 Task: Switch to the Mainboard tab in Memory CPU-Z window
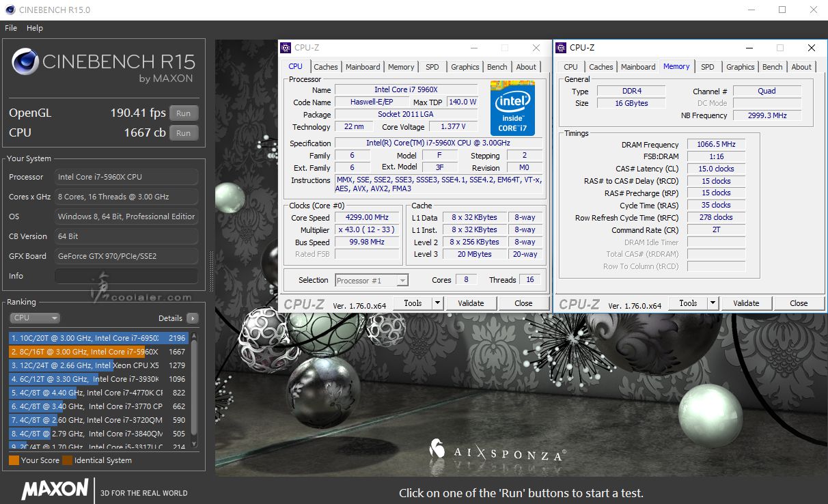(x=638, y=67)
